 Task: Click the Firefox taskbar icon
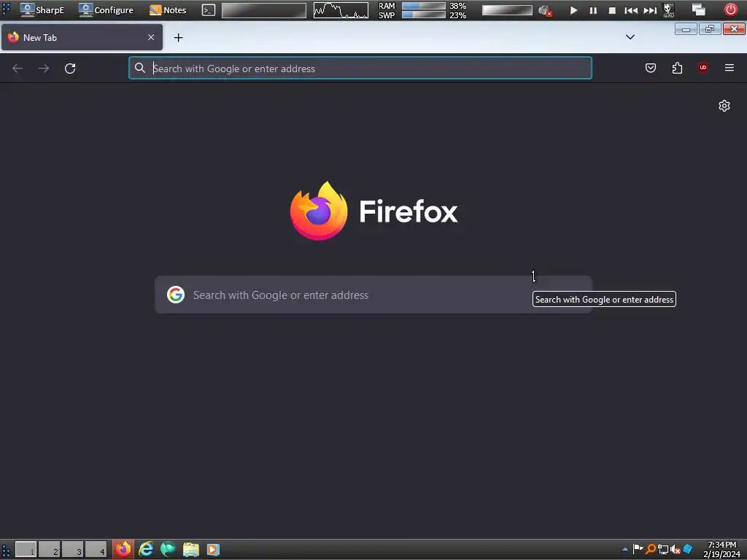123,549
